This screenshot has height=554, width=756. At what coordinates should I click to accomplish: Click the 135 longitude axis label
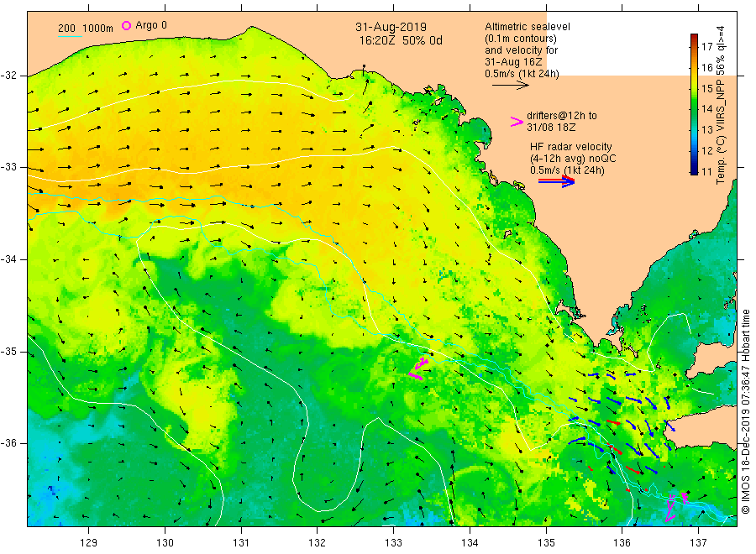tap(546, 543)
